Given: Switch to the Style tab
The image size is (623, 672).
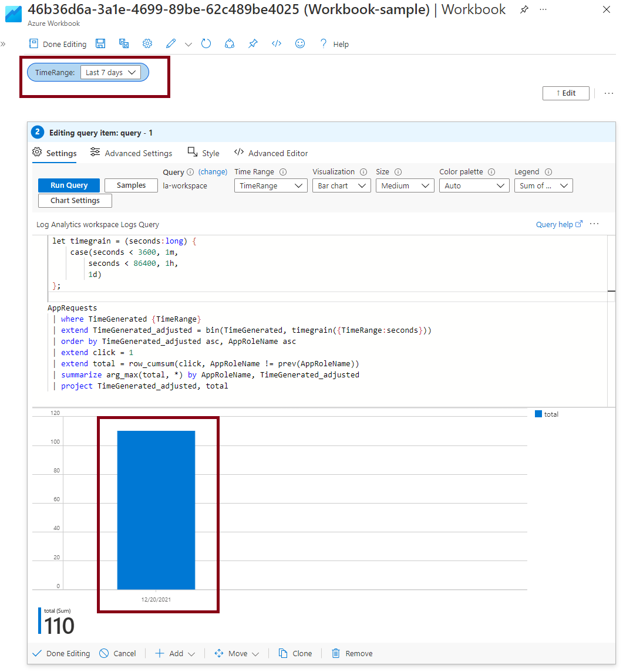Looking at the screenshot, I should click(x=204, y=153).
